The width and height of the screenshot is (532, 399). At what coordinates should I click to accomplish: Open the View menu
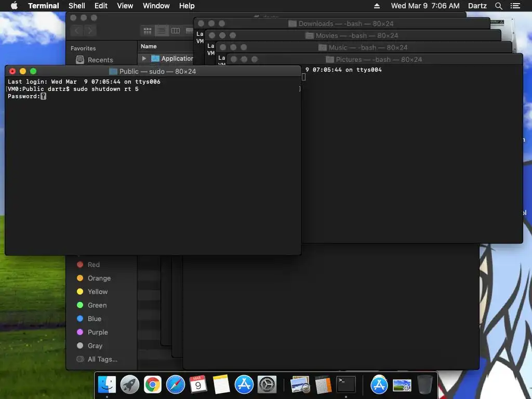point(125,6)
